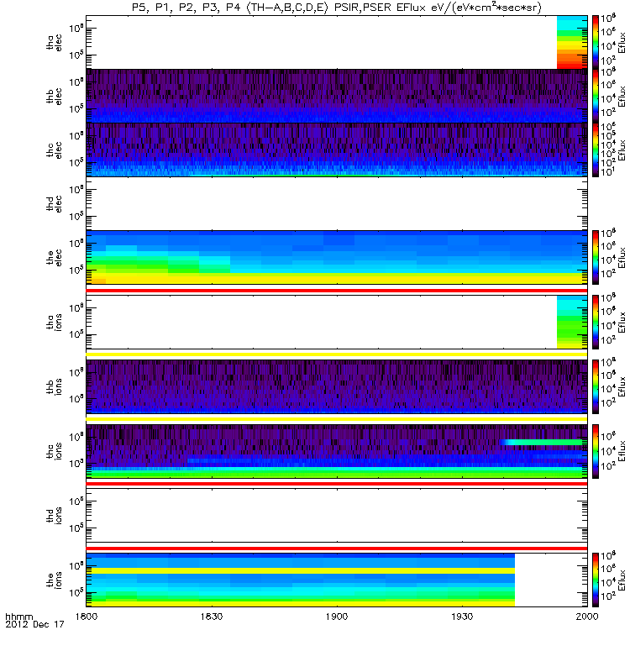This screenshot has height=672, width=630.
Task: Click the tha elec Eflux color bar
Action: tap(596, 42)
